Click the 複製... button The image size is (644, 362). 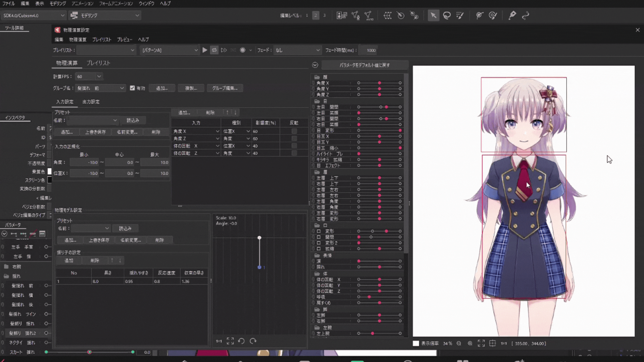pos(191,88)
